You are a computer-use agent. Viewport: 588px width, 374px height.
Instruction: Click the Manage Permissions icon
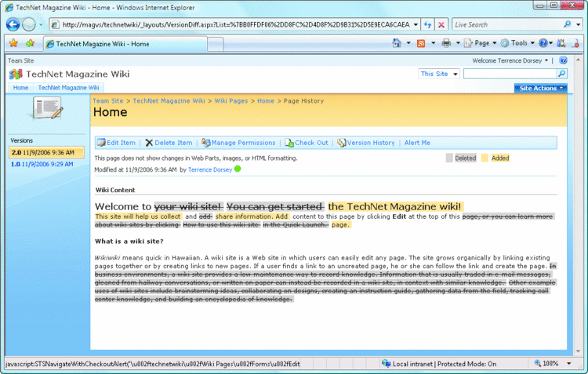[x=205, y=143]
